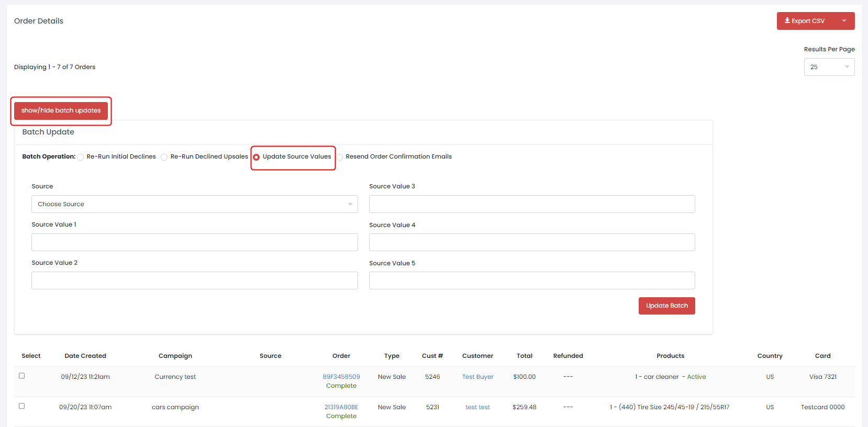Image resolution: width=868 pixels, height=427 pixels.
Task: Tick the cars campaign order checkbox
Action: [22, 406]
